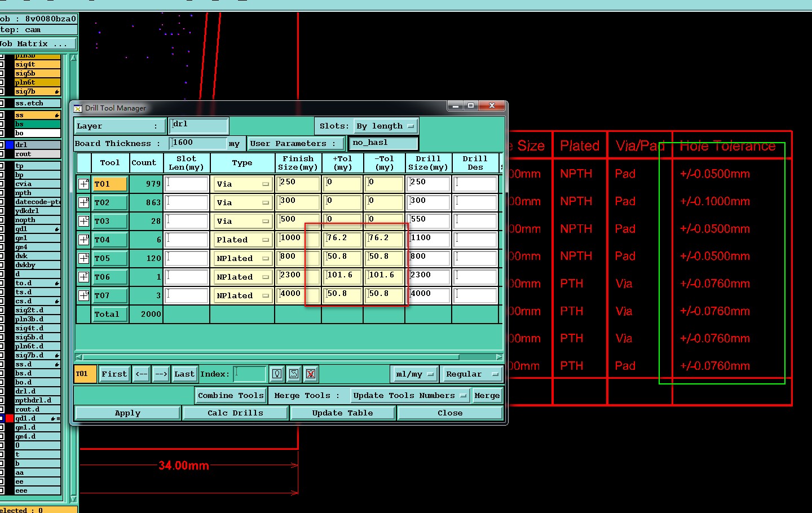Expand the T02 tool row
This screenshot has width=812, height=513.
83,202
